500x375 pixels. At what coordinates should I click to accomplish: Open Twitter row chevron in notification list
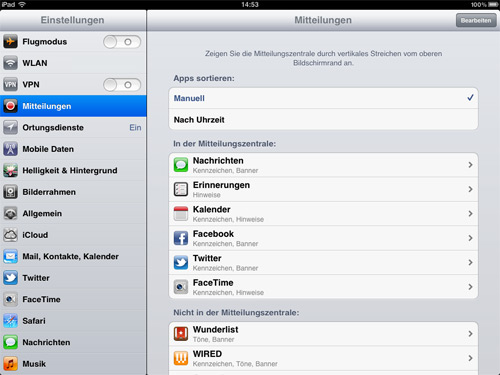(x=470, y=262)
